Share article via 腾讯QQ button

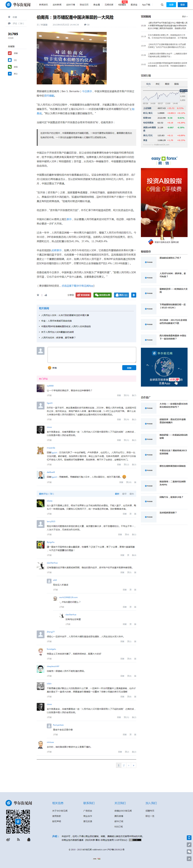pos(121,295)
